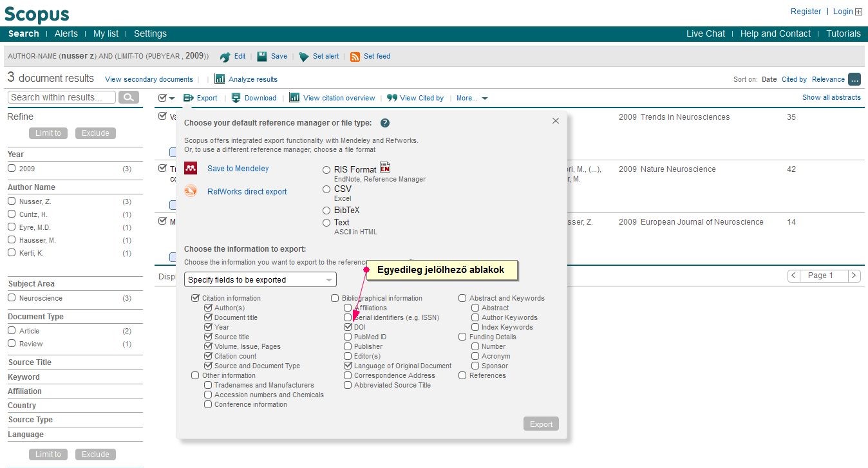Check the References checkbox
Viewport: 868px width, 468px height.
462,375
